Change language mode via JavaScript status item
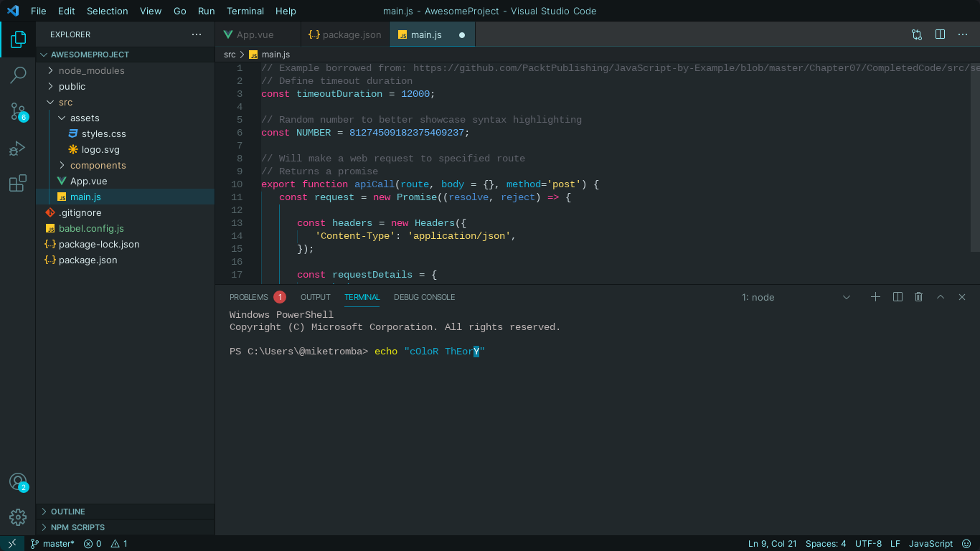This screenshot has height=551, width=980. [x=931, y=544]
